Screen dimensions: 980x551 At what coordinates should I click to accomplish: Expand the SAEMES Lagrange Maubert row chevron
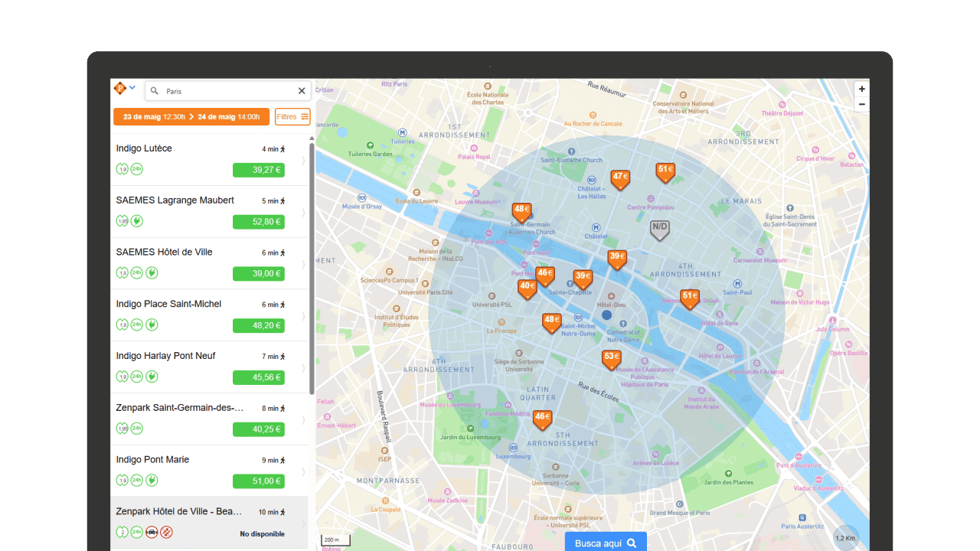coord(304,212)
